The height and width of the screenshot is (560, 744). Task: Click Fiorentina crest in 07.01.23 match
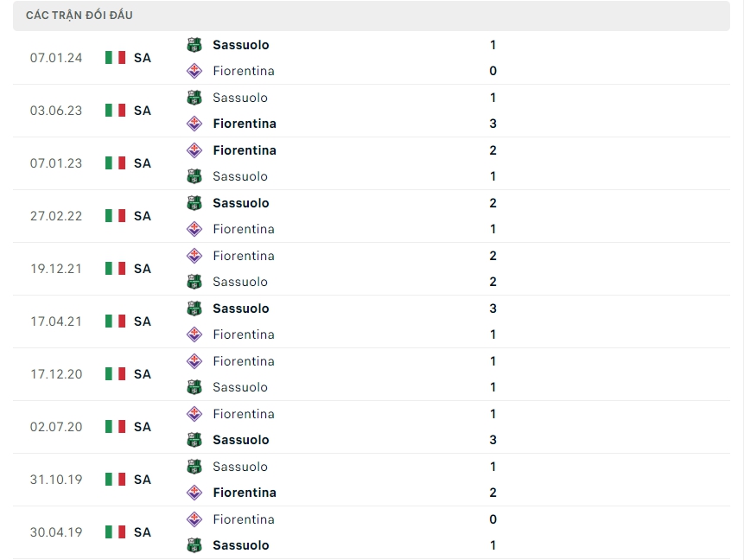coord(194,150)
